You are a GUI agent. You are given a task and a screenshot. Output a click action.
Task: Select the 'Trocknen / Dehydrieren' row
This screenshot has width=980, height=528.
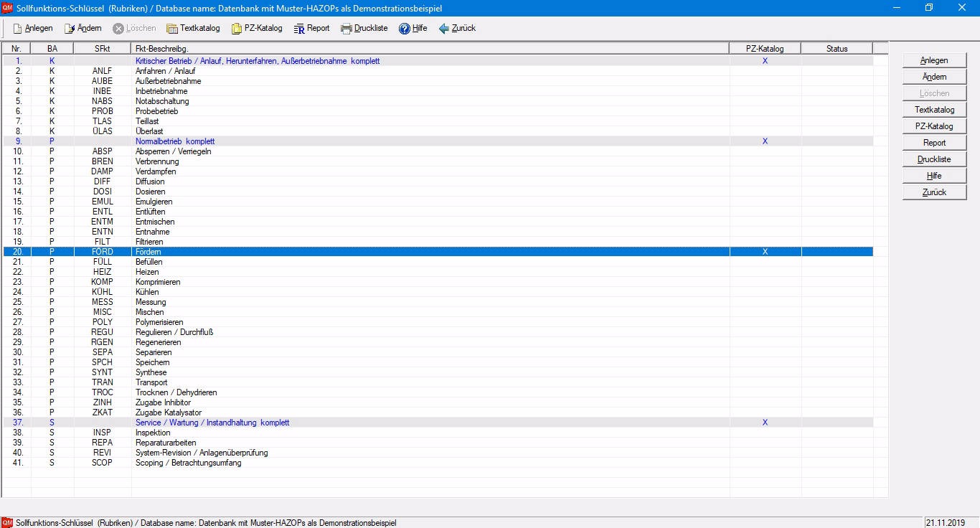[438, 392]
